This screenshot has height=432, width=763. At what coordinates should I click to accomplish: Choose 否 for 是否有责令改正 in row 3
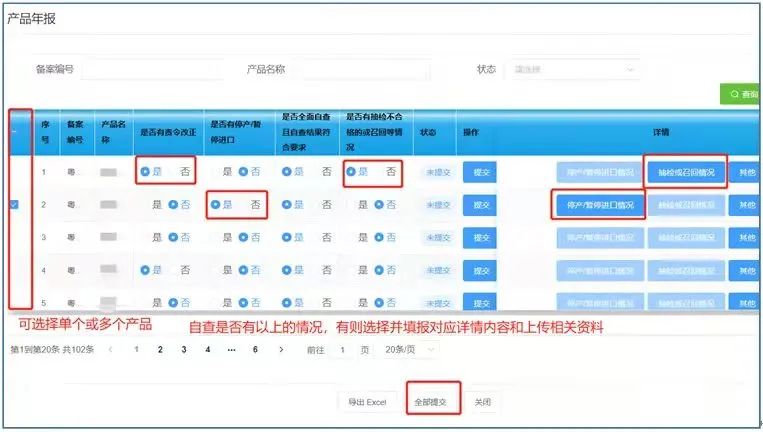pos(174,237)
